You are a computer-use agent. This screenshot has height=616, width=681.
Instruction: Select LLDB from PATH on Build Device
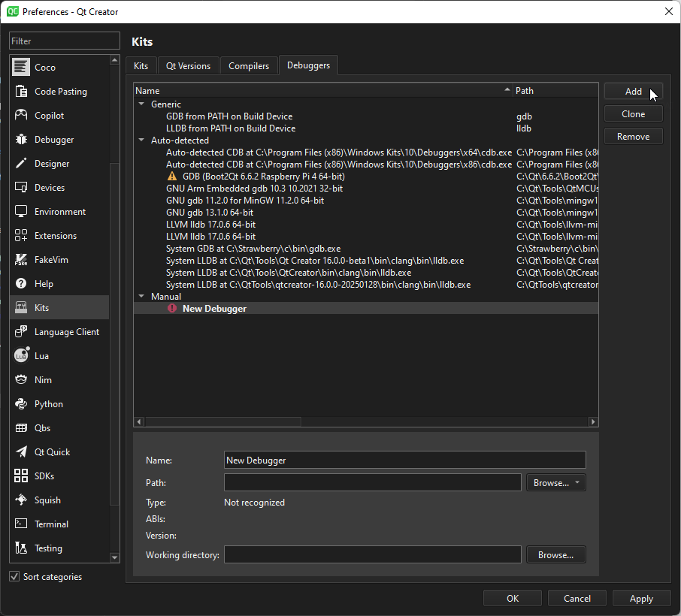click(366, 128)
